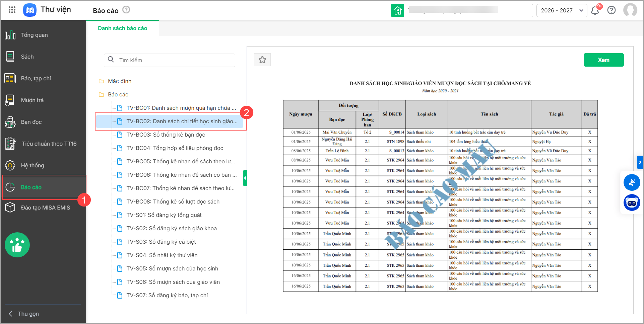Click the green thumbs-up rating icon
The width and height of the screenshot is (644, 324).
click(17, 245)
